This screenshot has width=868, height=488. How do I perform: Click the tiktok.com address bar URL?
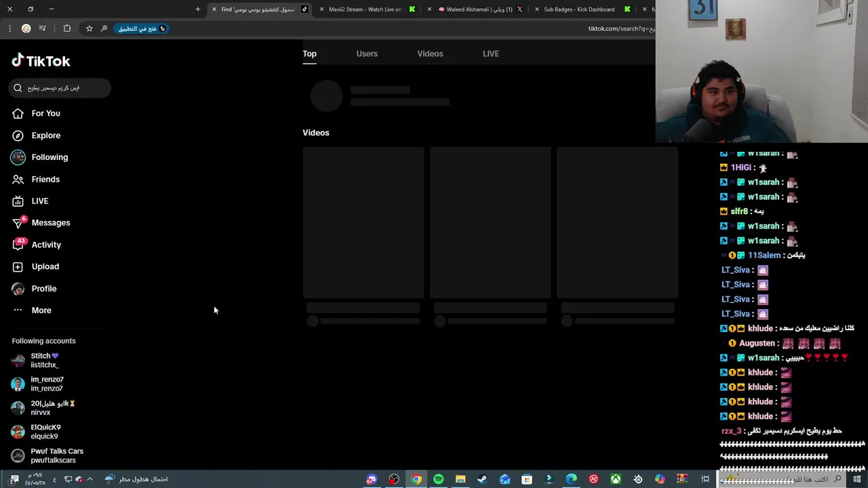coord(621,28)
